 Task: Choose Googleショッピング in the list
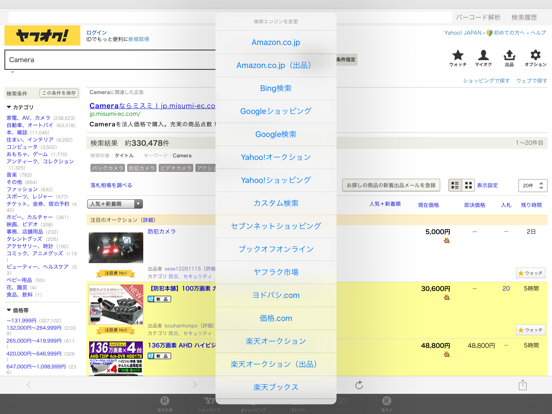276,111
